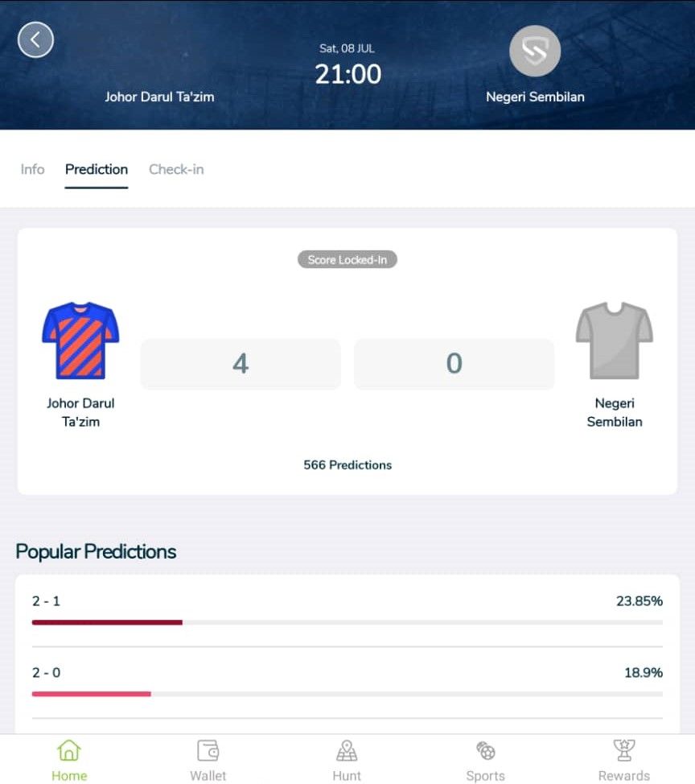Tap the 2 - 0 prediction progress bar
This screenshot has width=695, height=784.
[x=347, y=694]
